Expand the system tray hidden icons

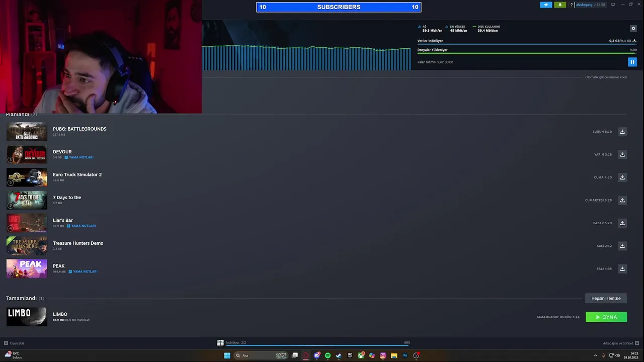[x=596, y=355]
